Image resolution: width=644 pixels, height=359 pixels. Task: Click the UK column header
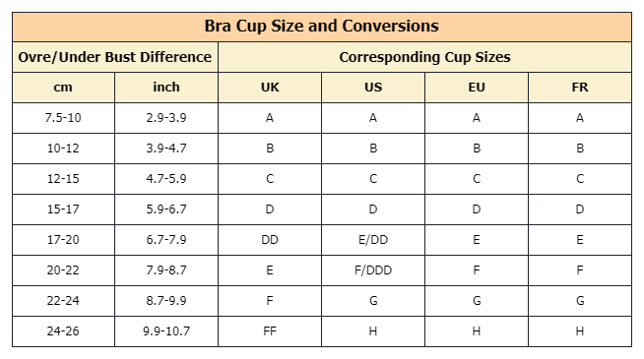pyautogui.click(x=270, y=87)
